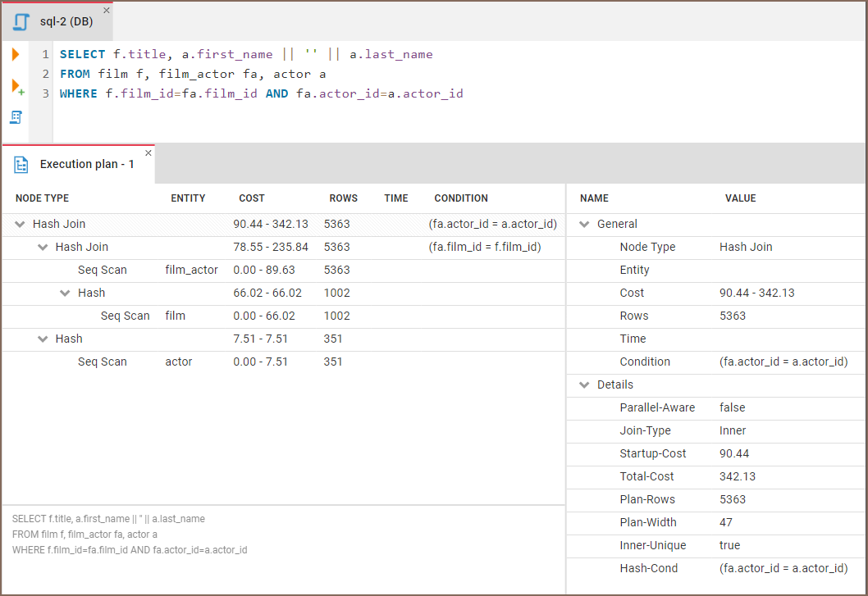Switch to the sql-2 (DB) tab
This screenshot has width=868, height=596.
(66, 21)
